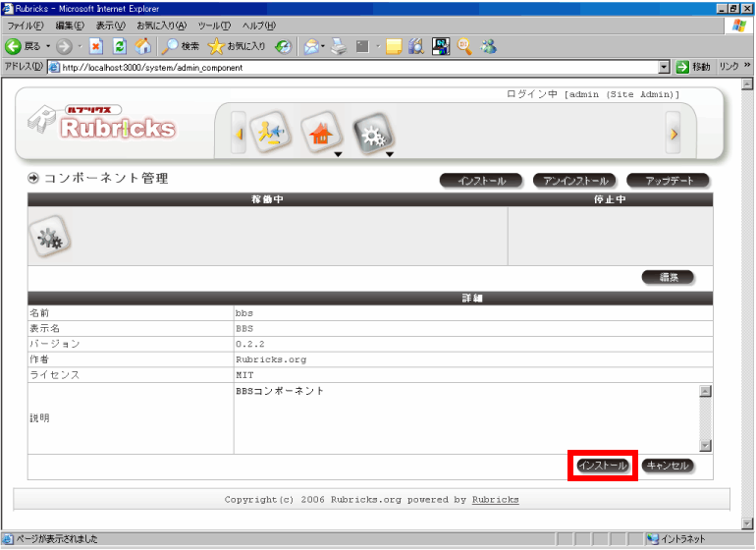Viewport: 756px width, 550px height.
Task: Click the gray Edit square icon in IE toolbar
Action: point(362,46)
